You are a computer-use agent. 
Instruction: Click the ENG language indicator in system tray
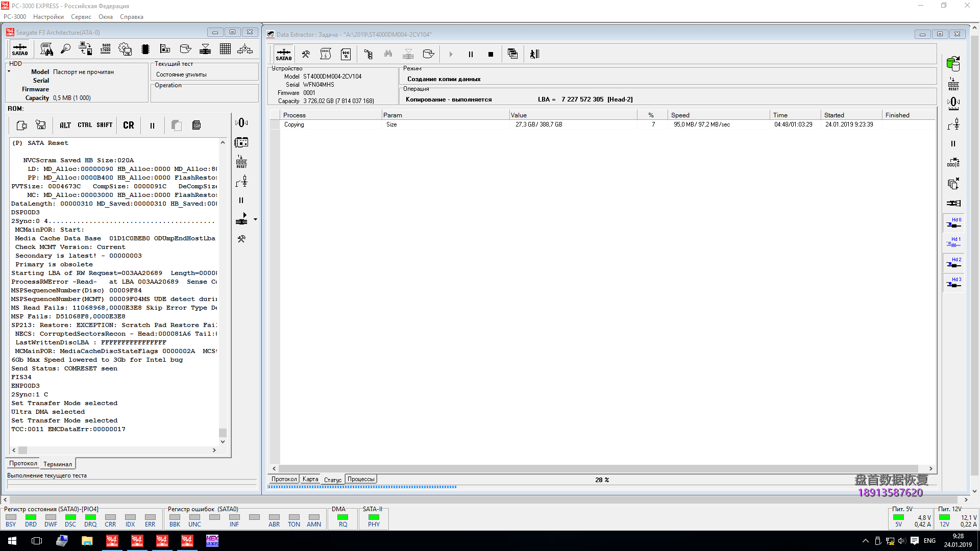point(929,541)
